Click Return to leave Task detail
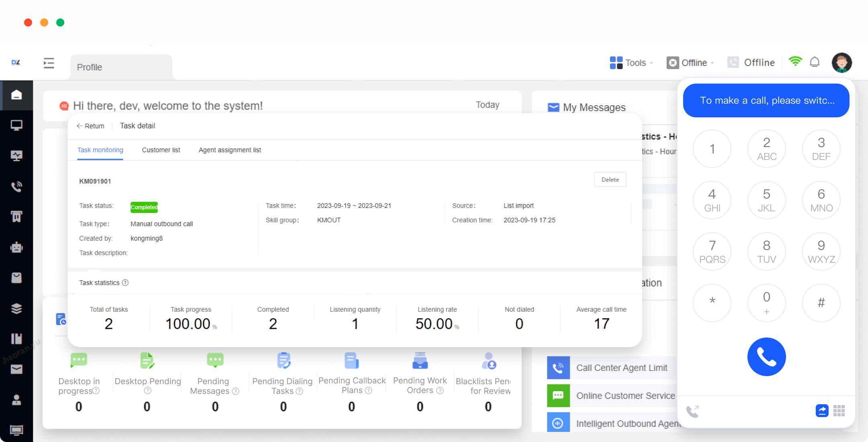Viewport: 868px width, 442px height. tap(90, 126)
